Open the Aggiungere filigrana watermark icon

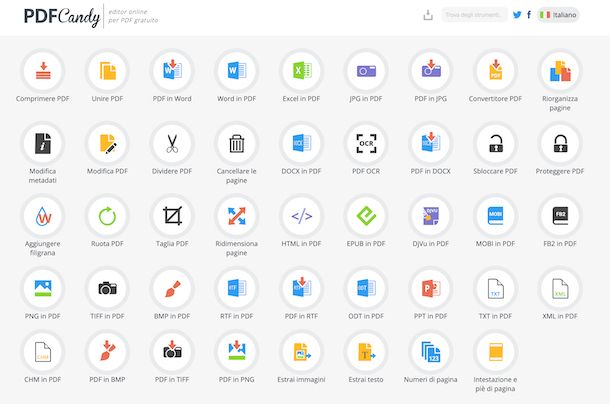coord(43,216)
